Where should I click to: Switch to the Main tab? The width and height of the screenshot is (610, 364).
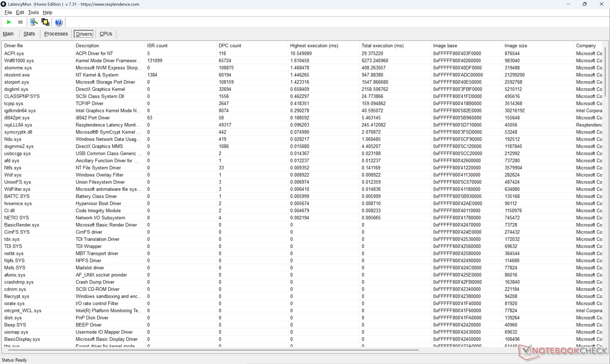8,34
